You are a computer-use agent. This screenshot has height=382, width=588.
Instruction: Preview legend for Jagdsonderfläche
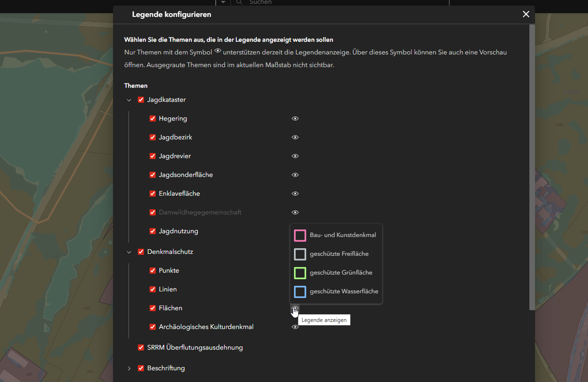click(x=295, y=175)
